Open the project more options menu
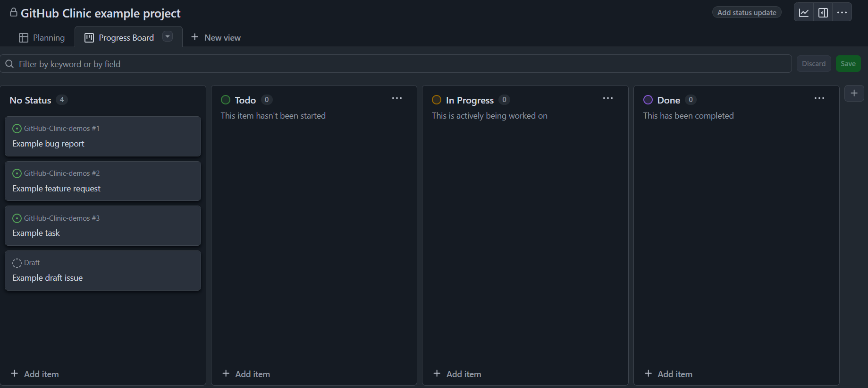 pyautogui.click(x=842, y=13)
